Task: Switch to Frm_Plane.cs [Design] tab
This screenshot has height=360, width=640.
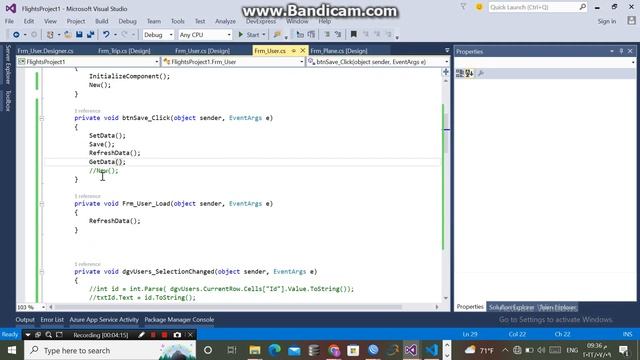Action: tap(339, 51)
